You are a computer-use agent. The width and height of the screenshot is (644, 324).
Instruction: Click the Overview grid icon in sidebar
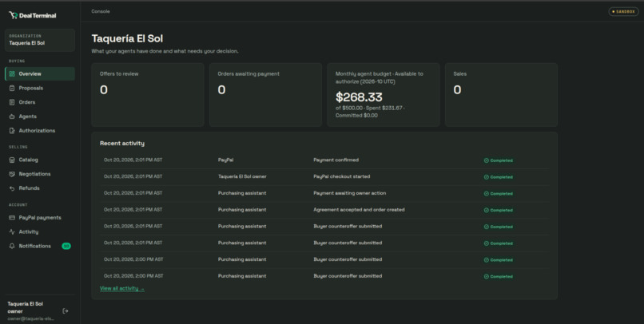(12, 74)
